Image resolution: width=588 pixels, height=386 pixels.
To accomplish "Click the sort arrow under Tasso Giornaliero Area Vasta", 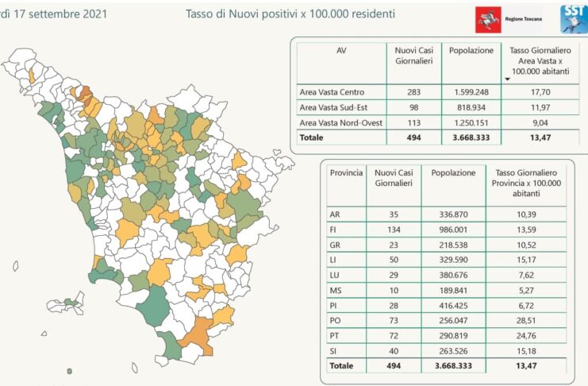I will [x=507, y=79].
